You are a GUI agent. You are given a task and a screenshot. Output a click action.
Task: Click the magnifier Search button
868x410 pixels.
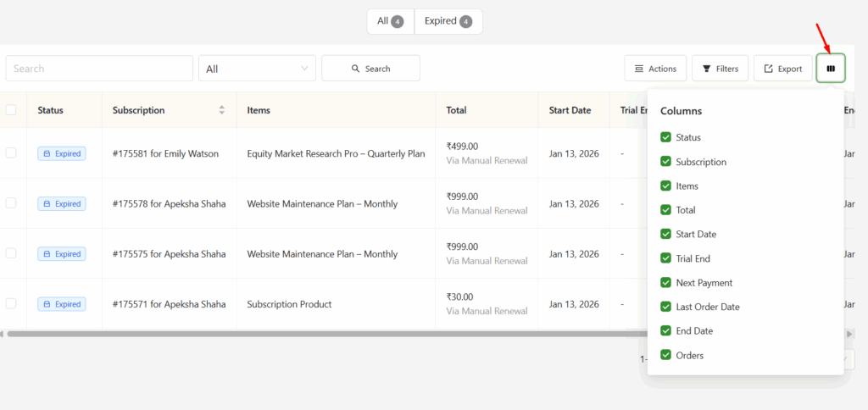[x=370, y=69]
